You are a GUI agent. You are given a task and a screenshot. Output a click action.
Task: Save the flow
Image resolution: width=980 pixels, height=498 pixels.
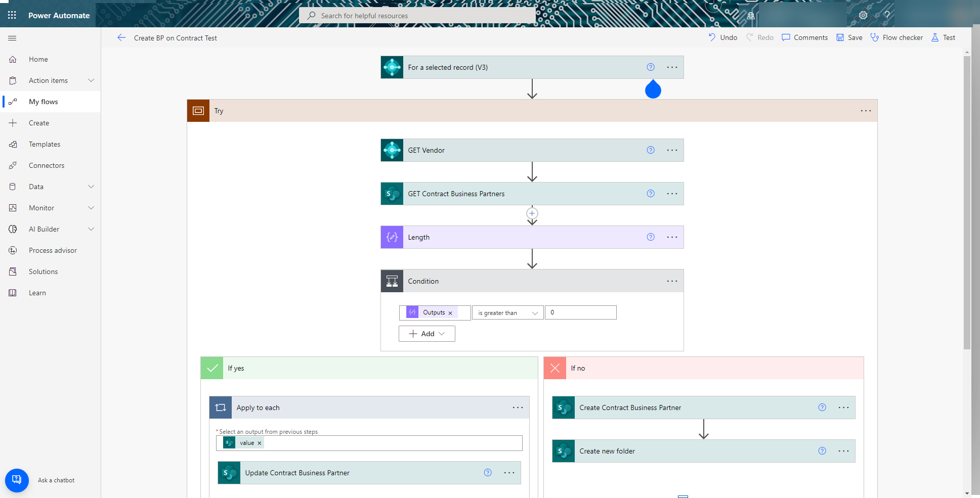click(848, 37)
